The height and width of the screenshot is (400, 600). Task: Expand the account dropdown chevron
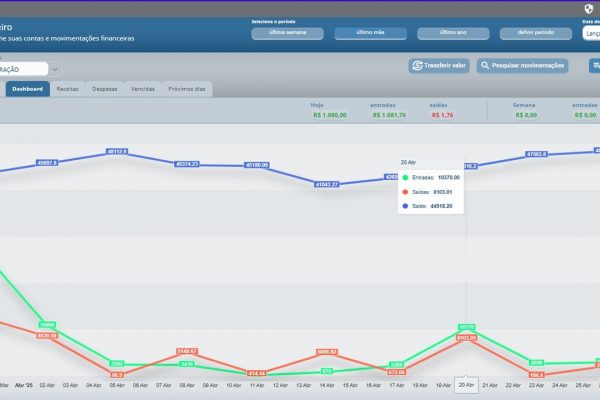[x=55, y=69]
